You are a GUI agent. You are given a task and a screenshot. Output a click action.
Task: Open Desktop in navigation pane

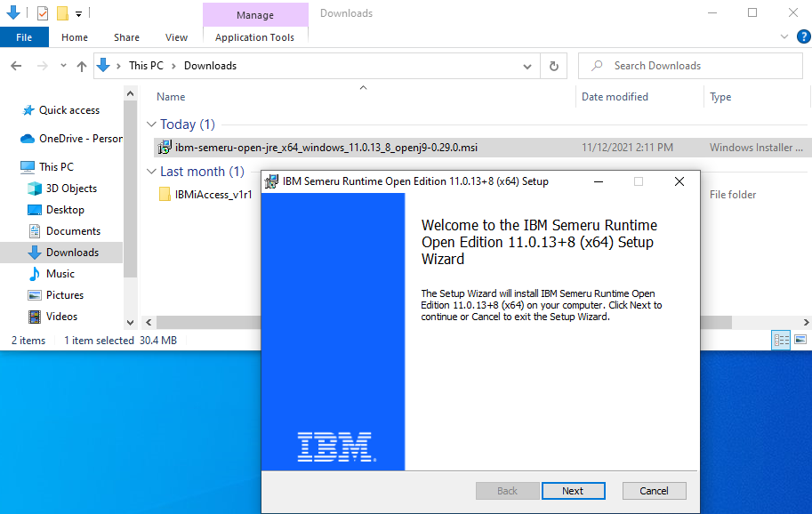coord(65,210)
